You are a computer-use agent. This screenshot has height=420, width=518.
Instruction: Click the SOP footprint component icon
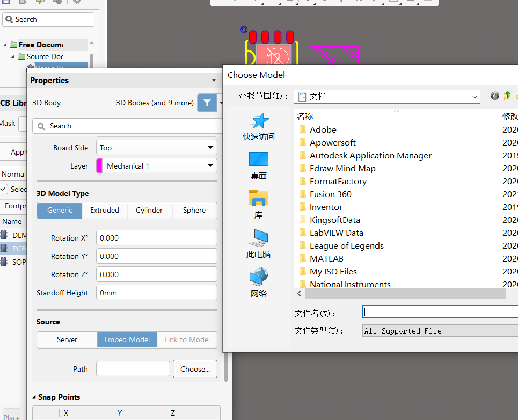point(4,262)
